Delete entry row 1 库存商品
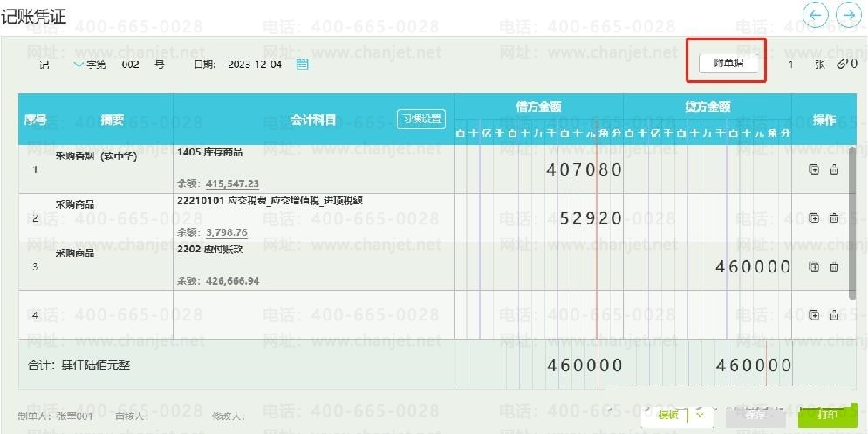 click(x=834, y=169)
